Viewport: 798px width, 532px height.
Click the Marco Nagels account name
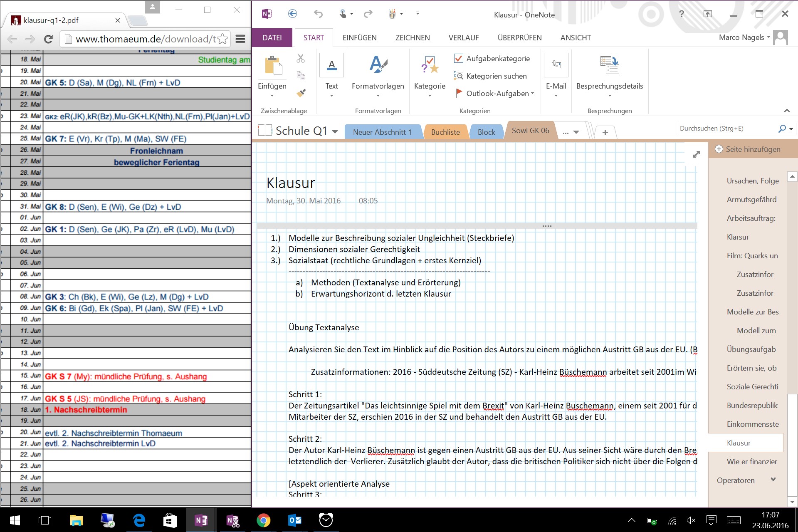pyautogui.click(x=741, y=37)
